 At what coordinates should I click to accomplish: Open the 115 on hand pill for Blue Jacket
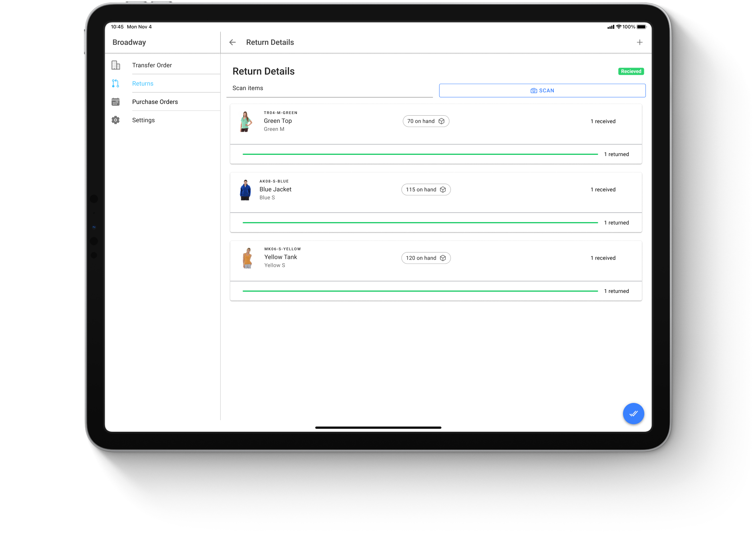click(426, 189)
